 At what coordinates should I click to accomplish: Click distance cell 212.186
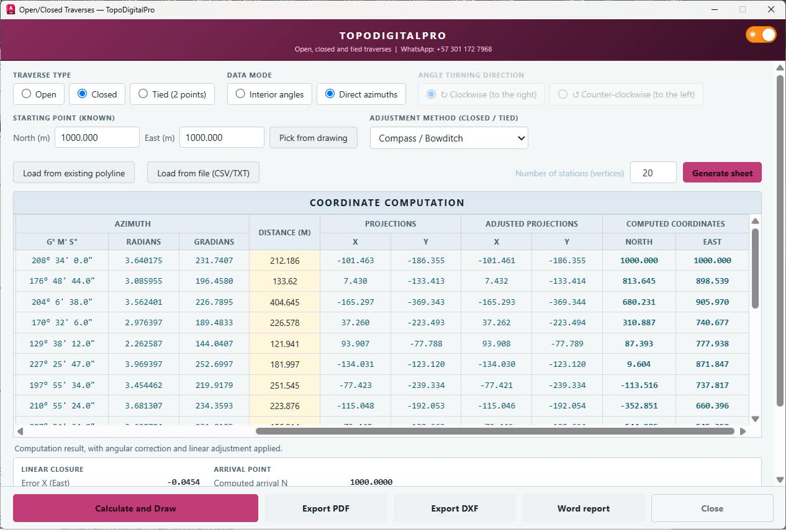coord(284,261)
